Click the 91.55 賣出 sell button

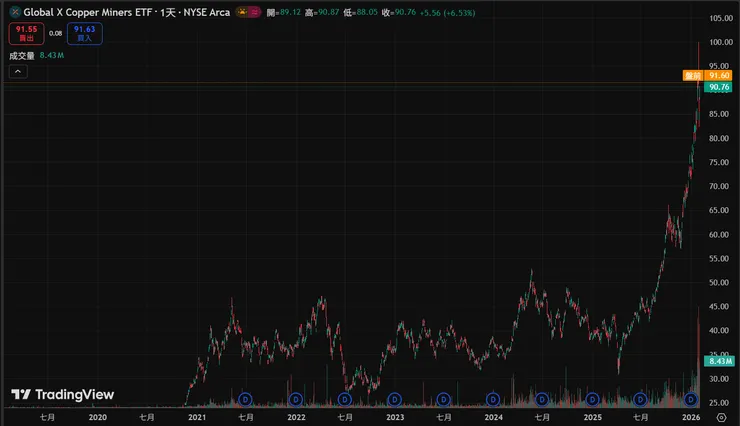pos(26,33)
